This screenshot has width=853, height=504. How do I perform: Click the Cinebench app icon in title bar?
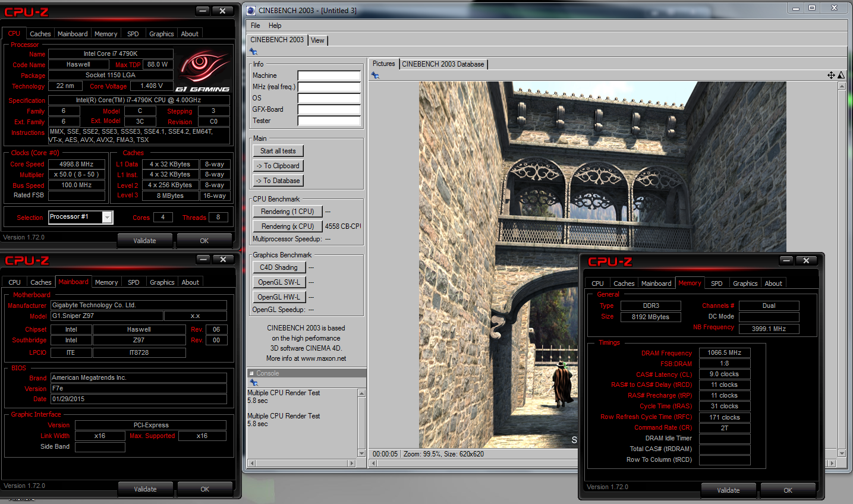[x=251, y=10]
